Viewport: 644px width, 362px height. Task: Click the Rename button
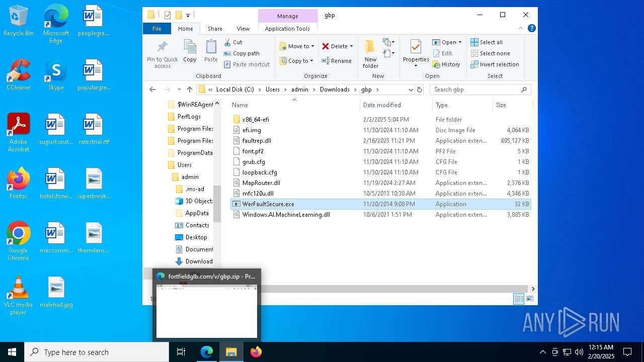pyautogui.click(x=337, y=61)
